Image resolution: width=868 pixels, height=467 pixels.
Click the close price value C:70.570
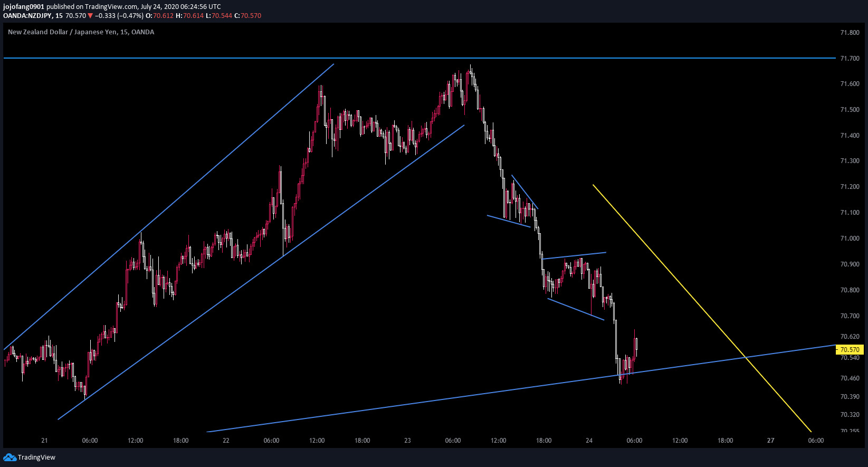247,16
